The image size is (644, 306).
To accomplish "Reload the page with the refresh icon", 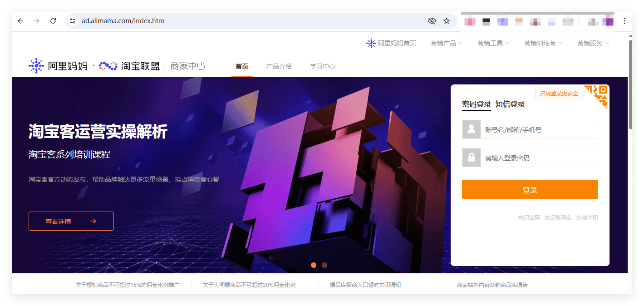I will (53, 21).
